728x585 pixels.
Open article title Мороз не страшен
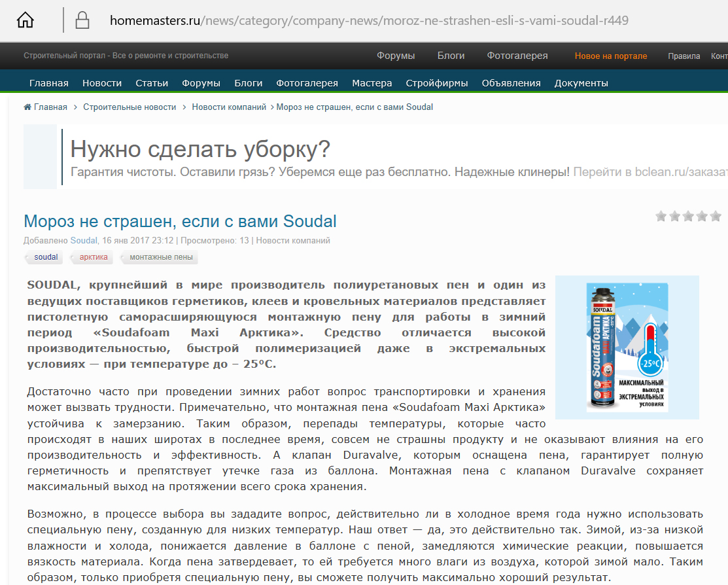pos(180,221)
